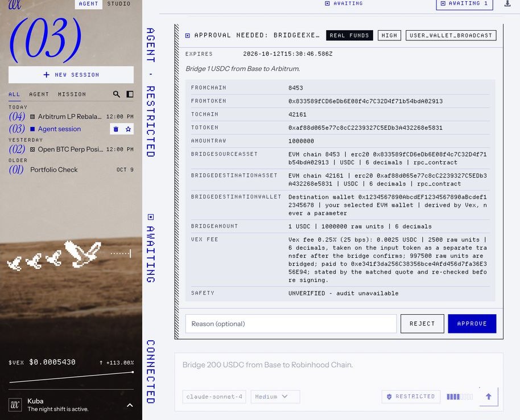This screenshot has height=420, width=520.
Task: Open the search icon in the sessions sidebar
Action: click(117, 94)
